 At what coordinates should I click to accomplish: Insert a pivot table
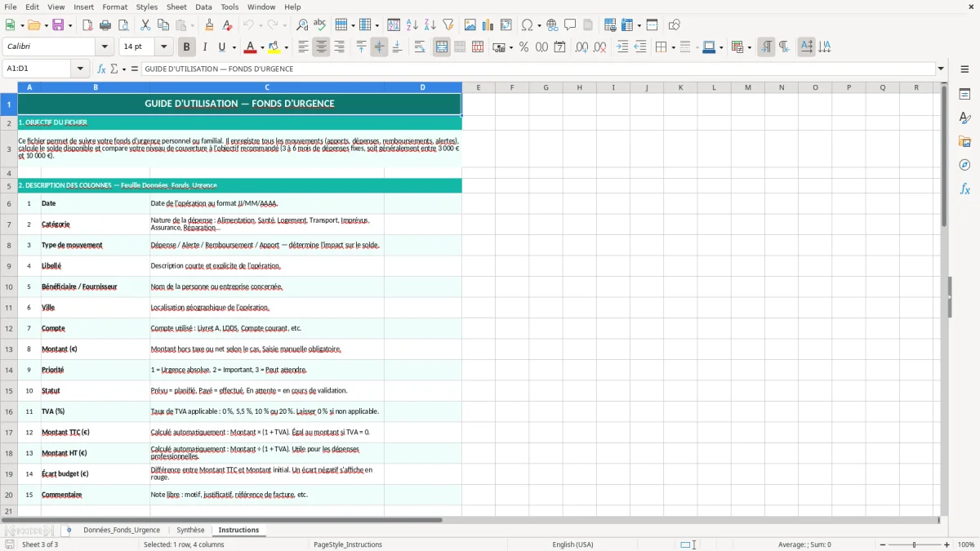coord(506,25)
